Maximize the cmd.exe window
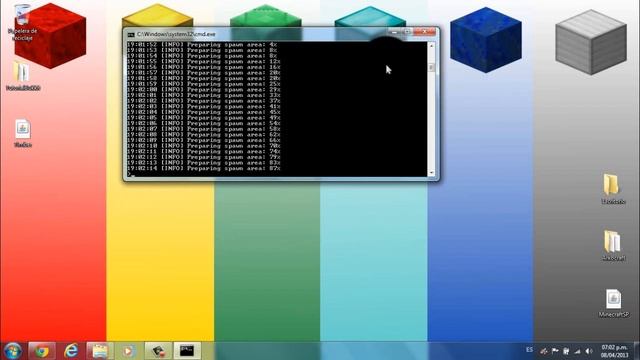The height and width of the screenshot is (360, 640). point(407,32)
